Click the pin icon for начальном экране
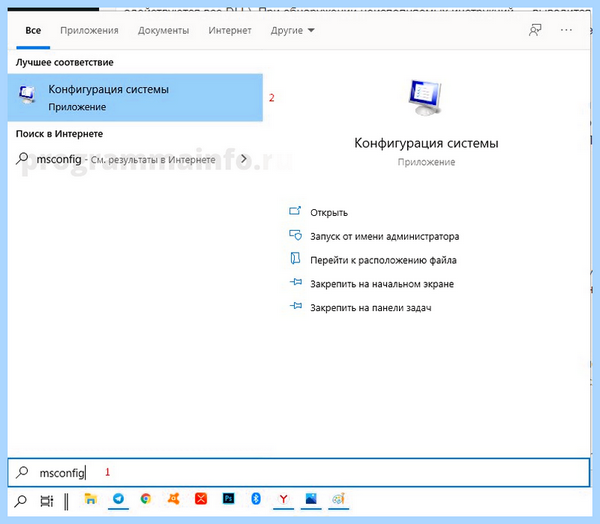This screenshot has height=524, width=600. point(295,282)
